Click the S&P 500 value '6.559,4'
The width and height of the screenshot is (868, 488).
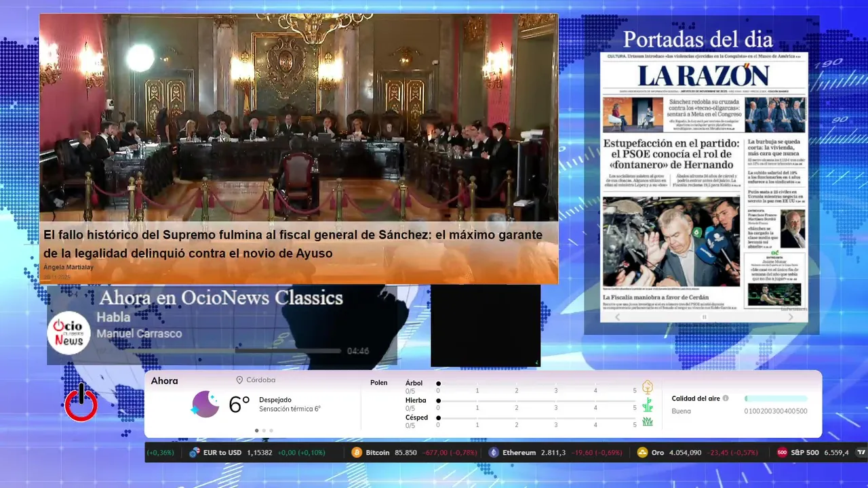(x=836, y=453)
